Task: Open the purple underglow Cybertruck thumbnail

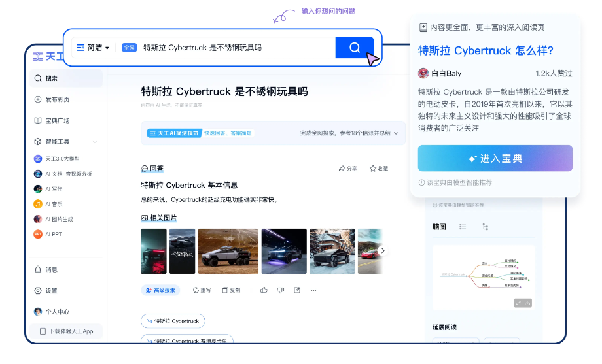Action: [x=284, y=251]
